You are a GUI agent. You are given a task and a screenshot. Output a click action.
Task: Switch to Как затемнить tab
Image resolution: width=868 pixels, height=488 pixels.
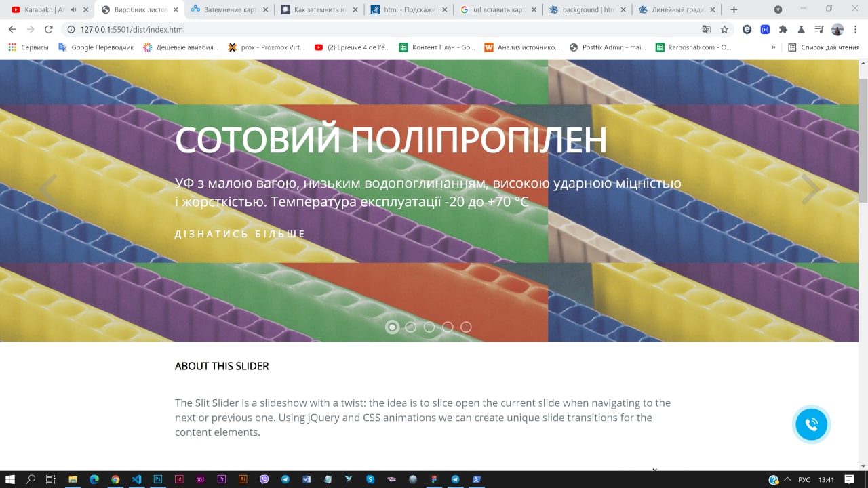(x=319, y=9)
